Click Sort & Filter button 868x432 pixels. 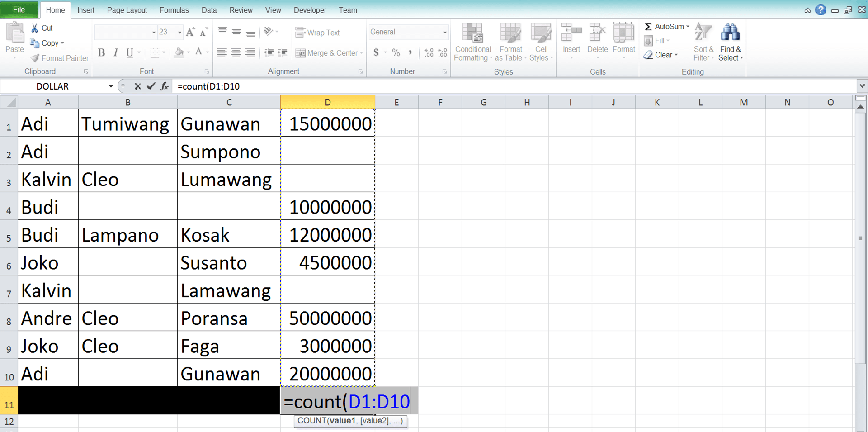click(x=703, y=42)
